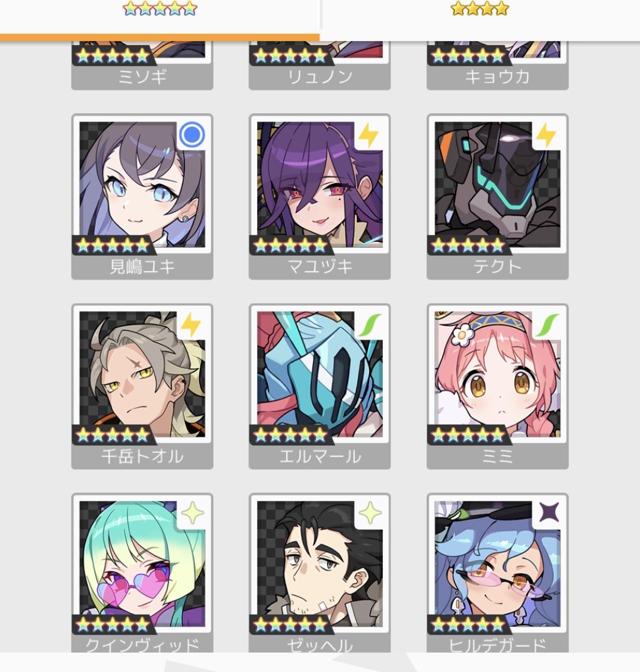Open マユヅキ character portrait
Image resolution: width=640 pixels, height=672 pixels.
coord(320,184)
